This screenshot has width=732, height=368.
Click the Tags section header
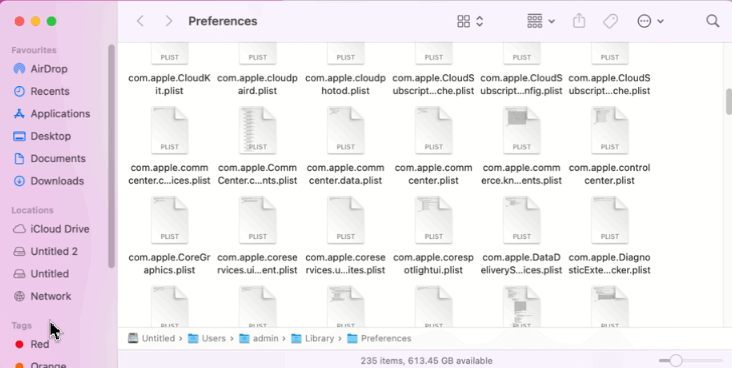[x=21, y=326]
